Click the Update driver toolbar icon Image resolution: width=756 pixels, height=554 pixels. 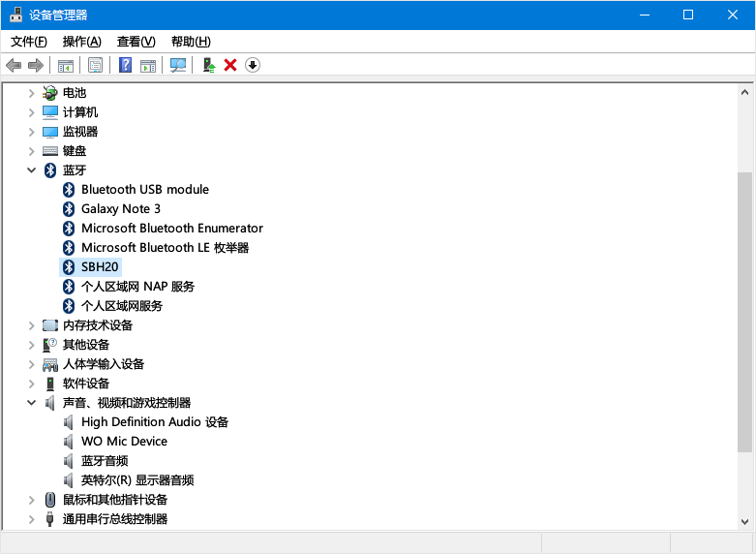coord(209,65)
